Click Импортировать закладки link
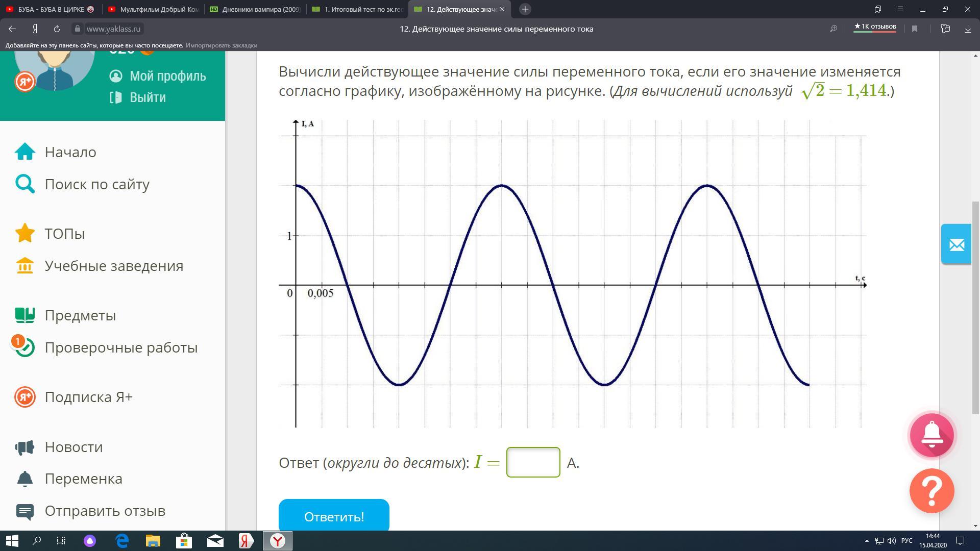Screen dimensions: 980x551 pyautogui.click(x=222, y=45)
